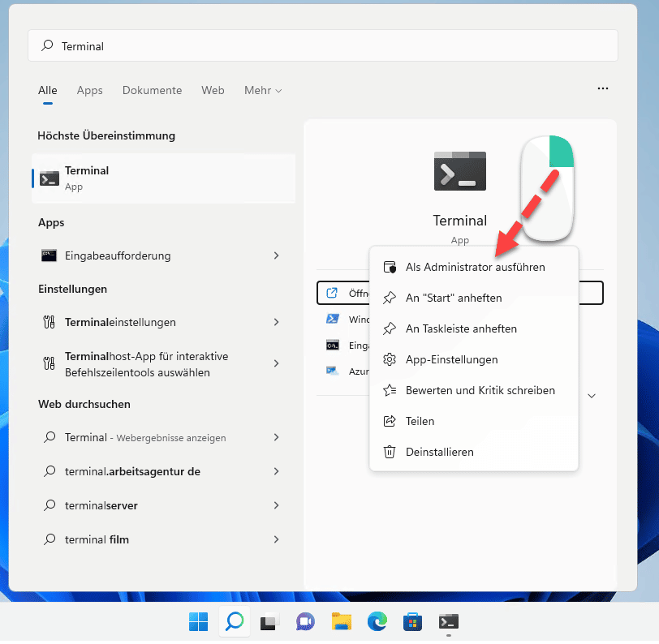Image resolution: width=659 pixels, height=644 pixels.
Task: Expand terminal.arbeitsagentur de chevron
Action: (276, 472)
